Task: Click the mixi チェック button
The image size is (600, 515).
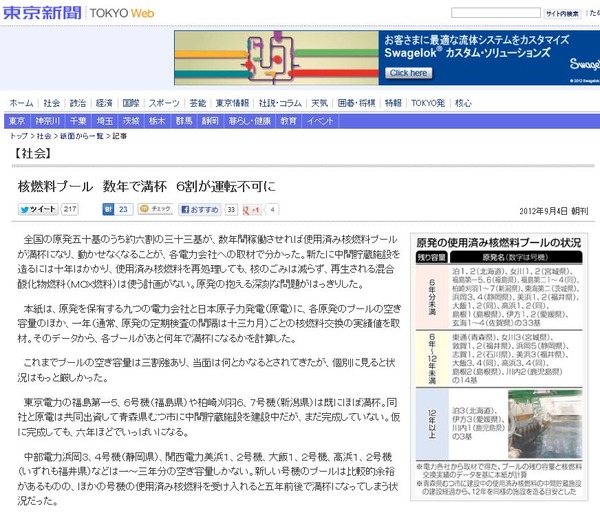Action: point(155,209)
